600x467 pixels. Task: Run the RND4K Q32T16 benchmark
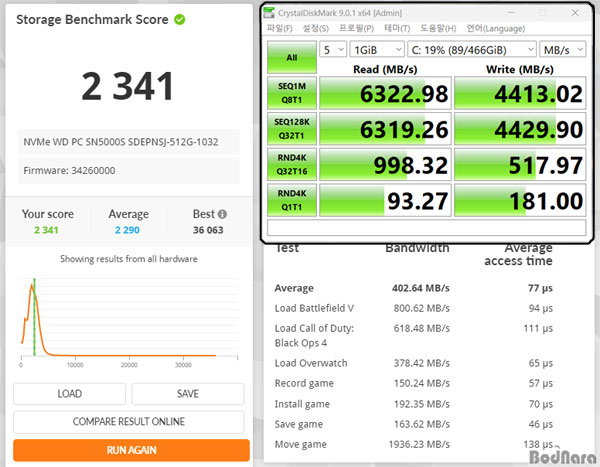[291, 163]
